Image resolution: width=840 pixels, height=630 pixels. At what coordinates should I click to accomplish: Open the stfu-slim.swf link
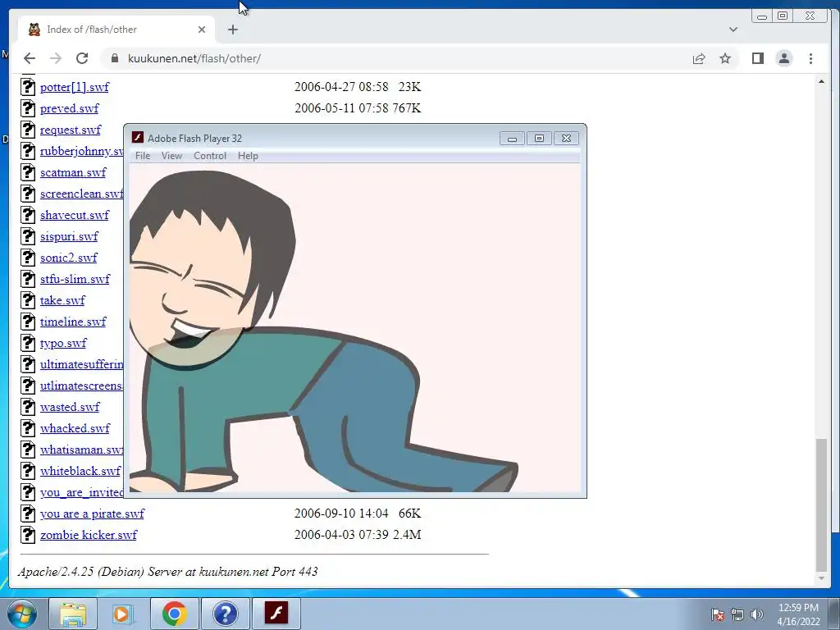tap(75, 279)
